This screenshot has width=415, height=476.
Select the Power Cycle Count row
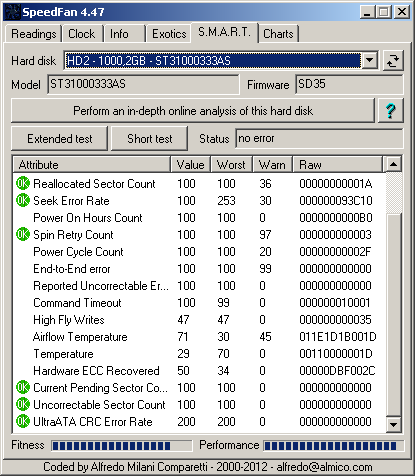[199, 252]
